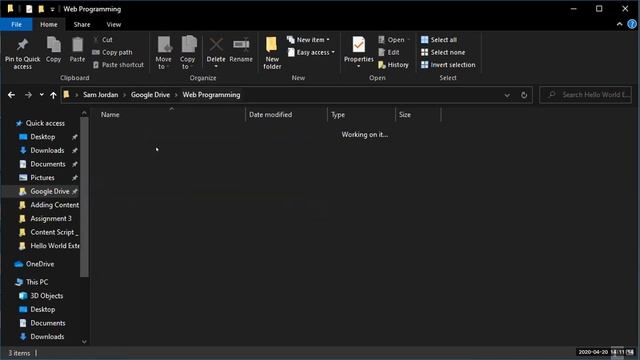The height and width of the screenshot is (360, 640).
Task: Create a New folder
Action: 272,53
